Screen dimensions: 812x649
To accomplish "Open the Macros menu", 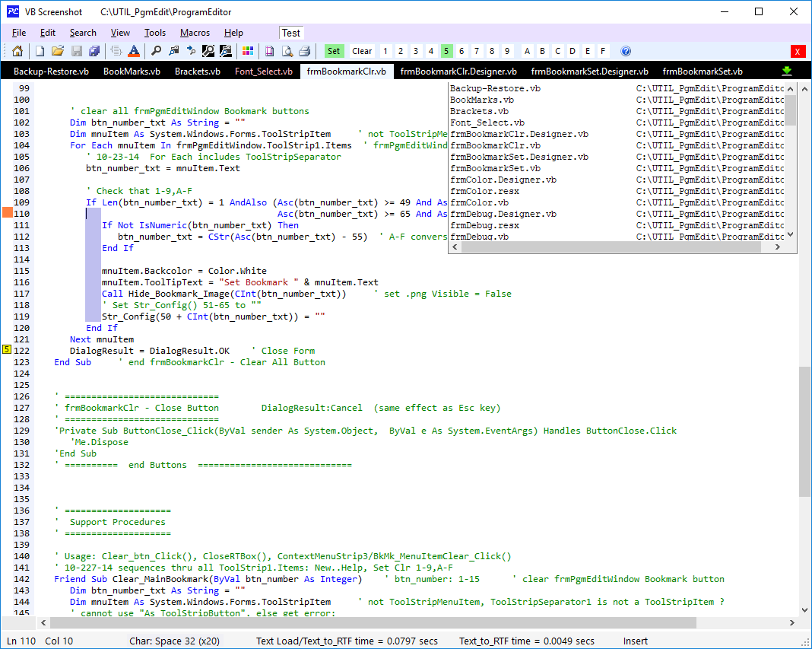I will click(x=195, y=33).
